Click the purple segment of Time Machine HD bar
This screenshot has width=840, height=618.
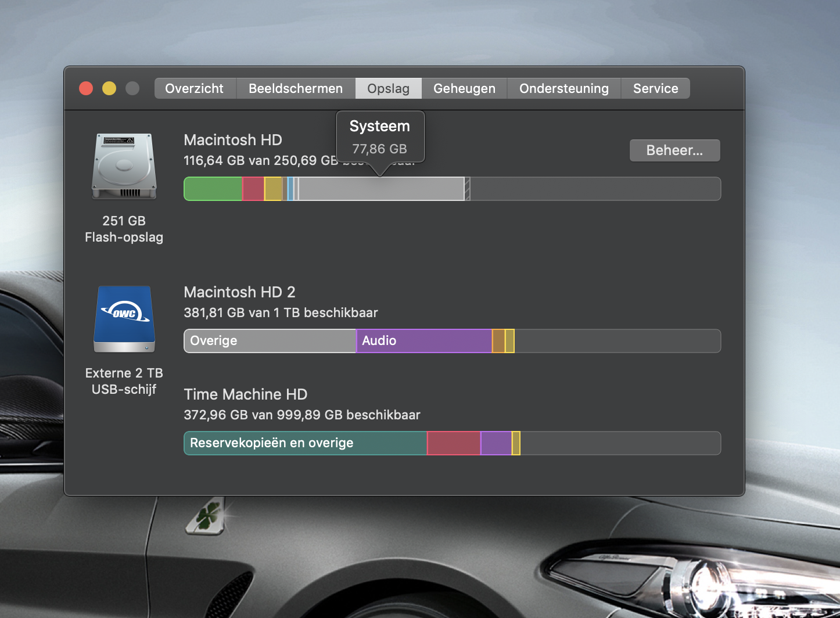pos(496,443)
